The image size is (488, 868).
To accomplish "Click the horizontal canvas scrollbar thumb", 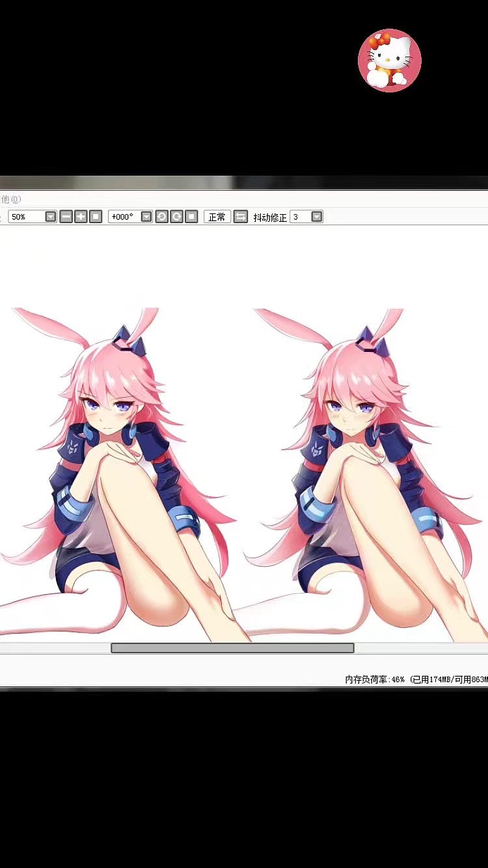I will (232, 648).
